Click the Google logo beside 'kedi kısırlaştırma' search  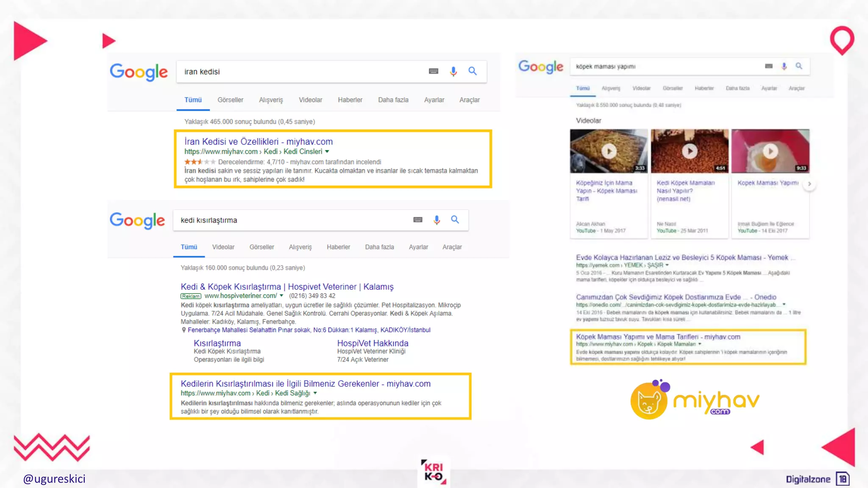(137, 221)
